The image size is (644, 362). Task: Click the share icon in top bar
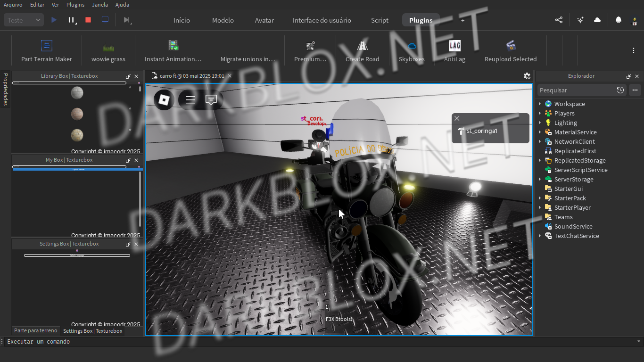pyautogui.click(x=559, y=20)
